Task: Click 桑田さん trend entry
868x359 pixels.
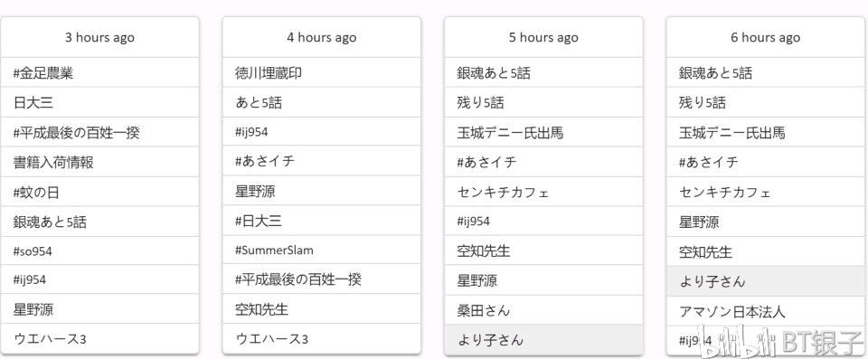Action: coord(543,309)
